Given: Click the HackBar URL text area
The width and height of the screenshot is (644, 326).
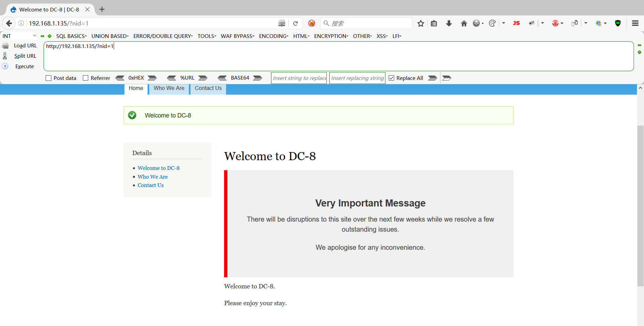Looking at the screenshot, I should 339,56.
